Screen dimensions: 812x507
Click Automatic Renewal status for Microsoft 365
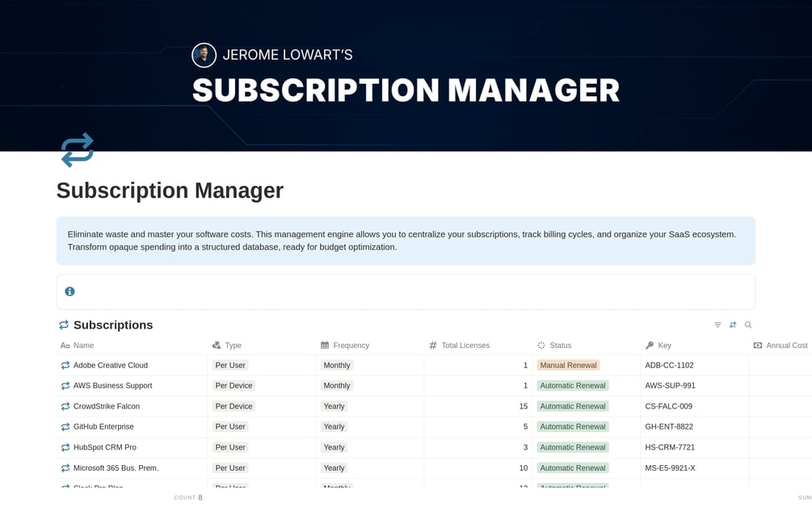pos(573,468)
